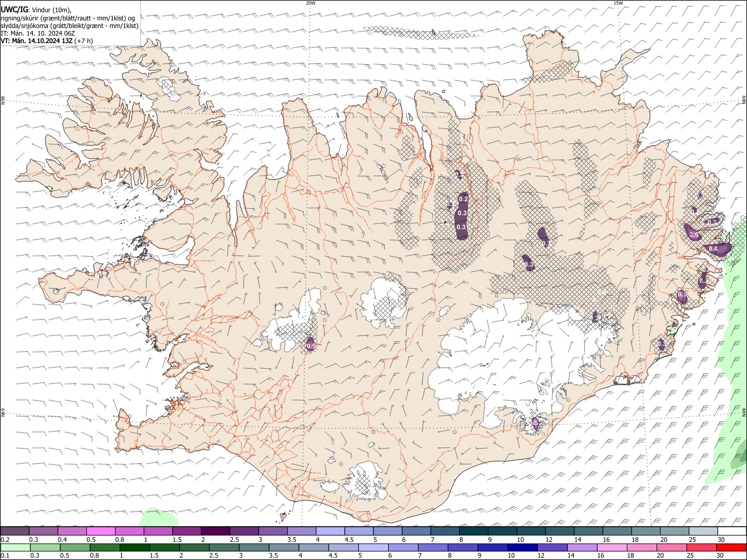Pick the top-row legend swatch above 16
Screen dimensions: 747x560
616,531
